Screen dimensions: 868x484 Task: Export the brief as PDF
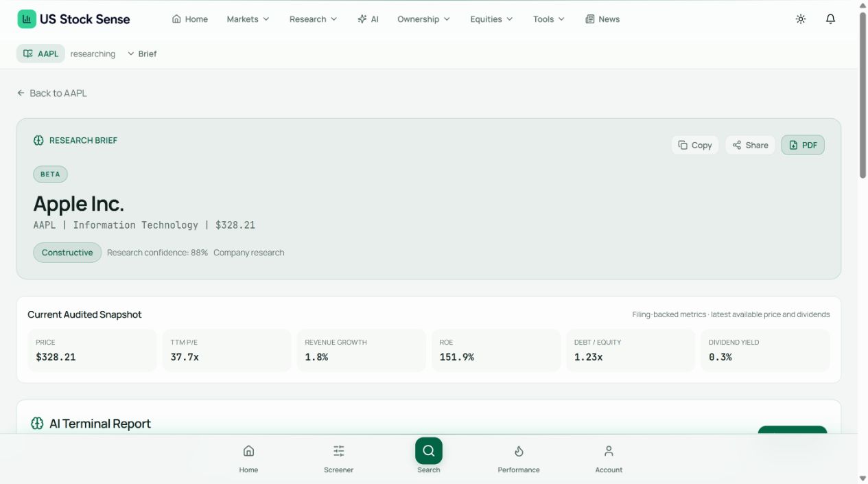(x=803, y=145)
